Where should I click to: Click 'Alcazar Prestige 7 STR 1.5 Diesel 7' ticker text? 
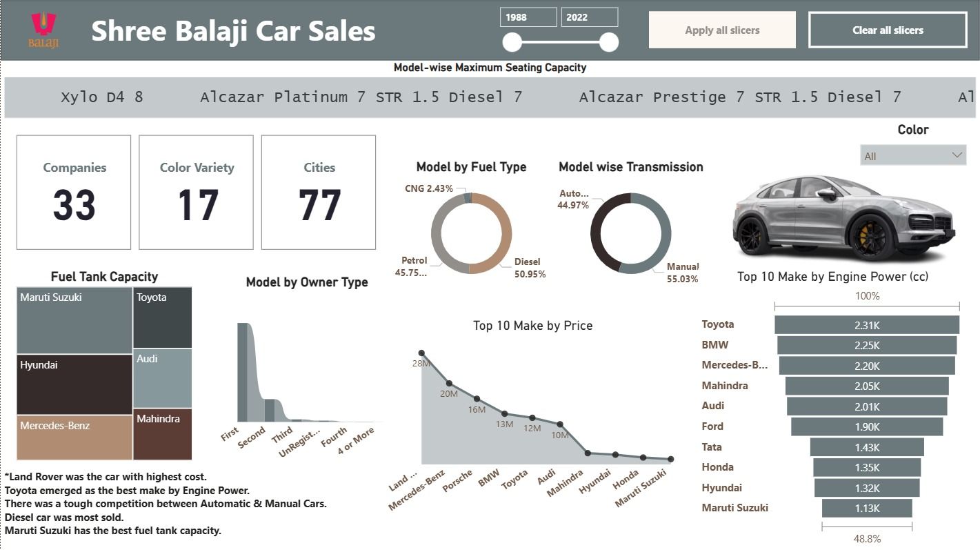pyautogui.click(x=740, y=97)
